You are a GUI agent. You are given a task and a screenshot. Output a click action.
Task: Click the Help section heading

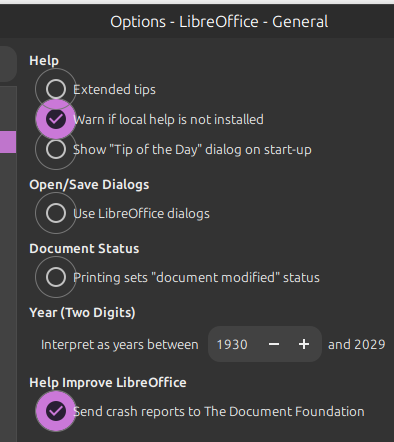44,61
